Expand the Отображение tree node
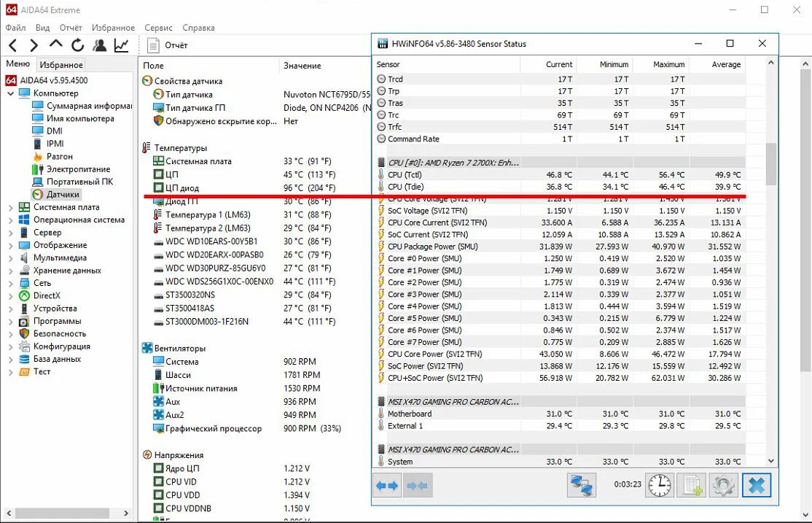 (11, 245)
